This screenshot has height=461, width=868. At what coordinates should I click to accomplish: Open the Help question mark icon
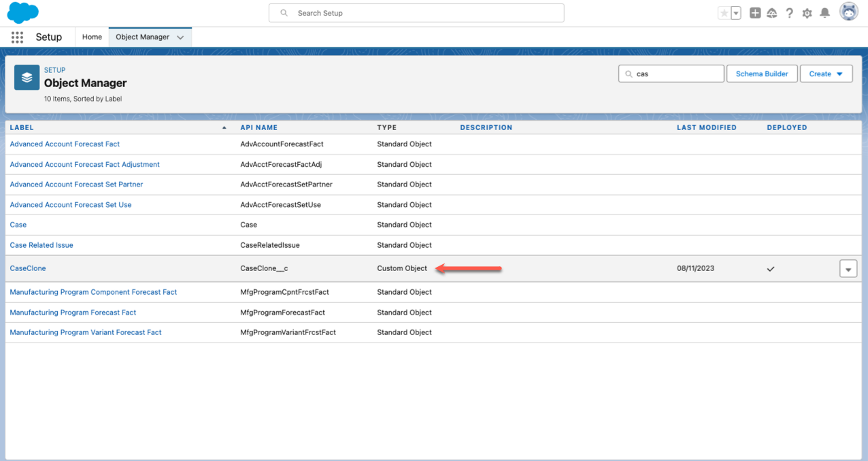[x=789, y=13]
